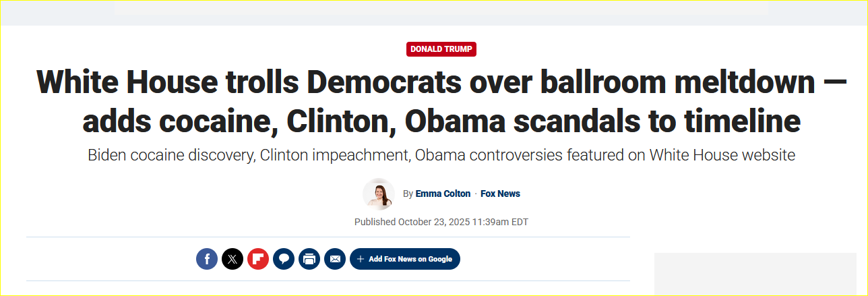
Task: Print the article using printer icon
Action: (309, 259)
